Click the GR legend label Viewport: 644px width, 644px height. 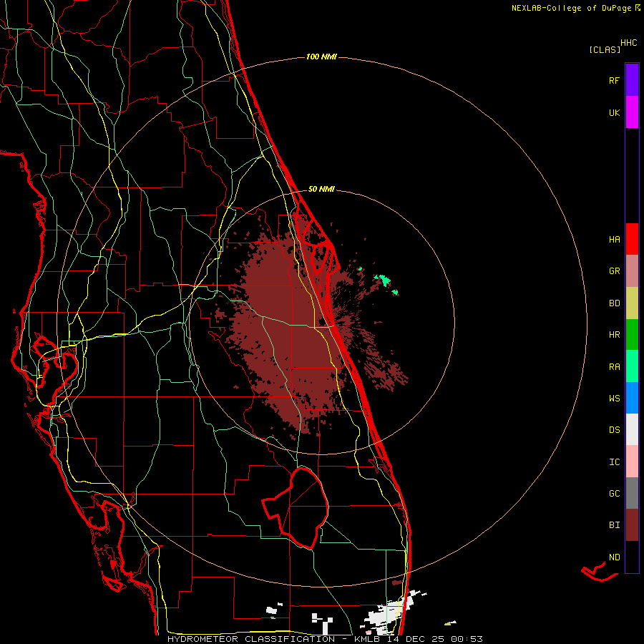point(614,271)
